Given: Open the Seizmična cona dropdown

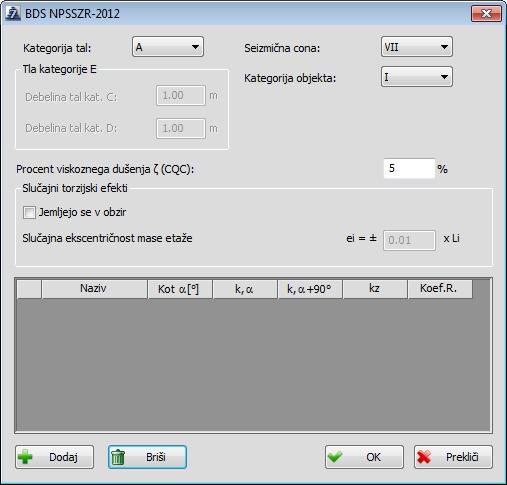Looking at the screenshot, I should pos(417,47).
